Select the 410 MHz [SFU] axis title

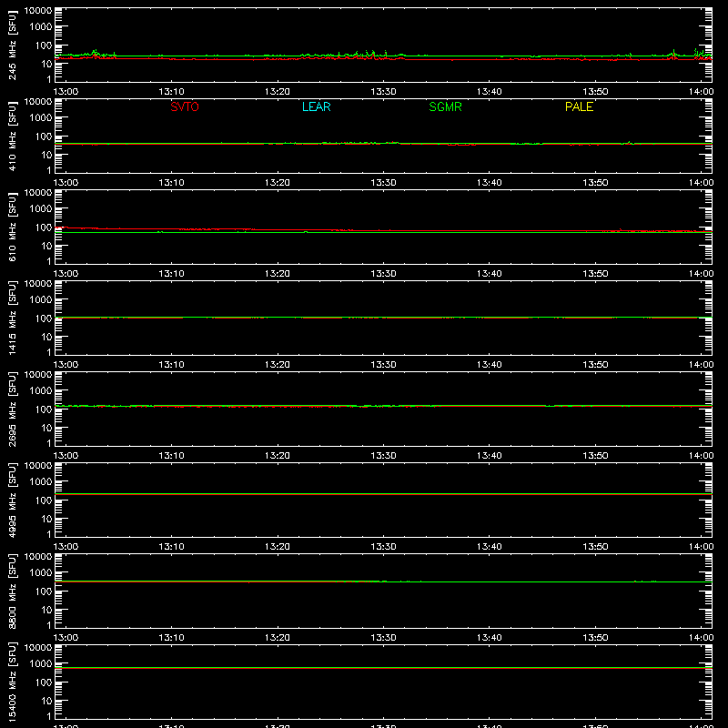(12, 136)
